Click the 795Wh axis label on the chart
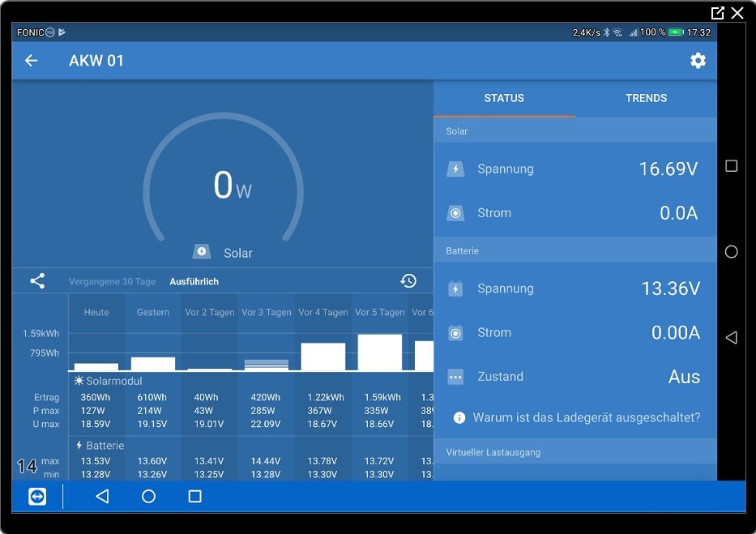The width and height of the screenshot is (756, 534). (45, 353)
